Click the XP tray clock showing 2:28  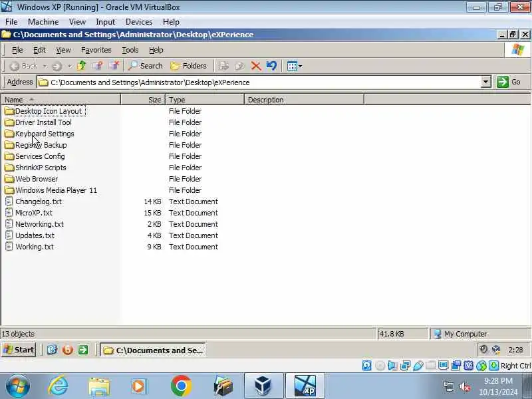(x=516, y=350)
